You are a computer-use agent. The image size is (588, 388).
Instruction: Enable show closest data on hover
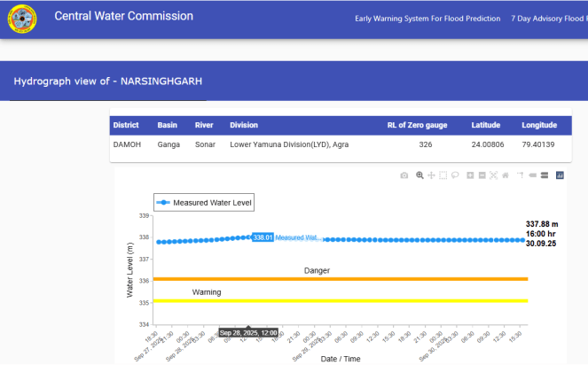coord(532,175)
